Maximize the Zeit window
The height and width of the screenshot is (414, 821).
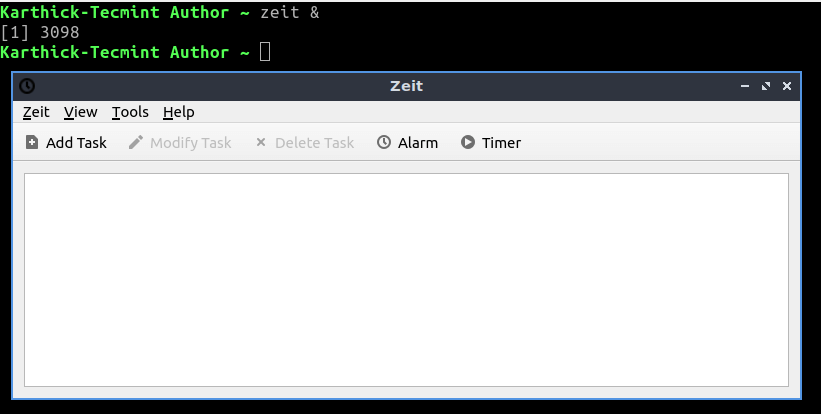[x=765, y=86]
